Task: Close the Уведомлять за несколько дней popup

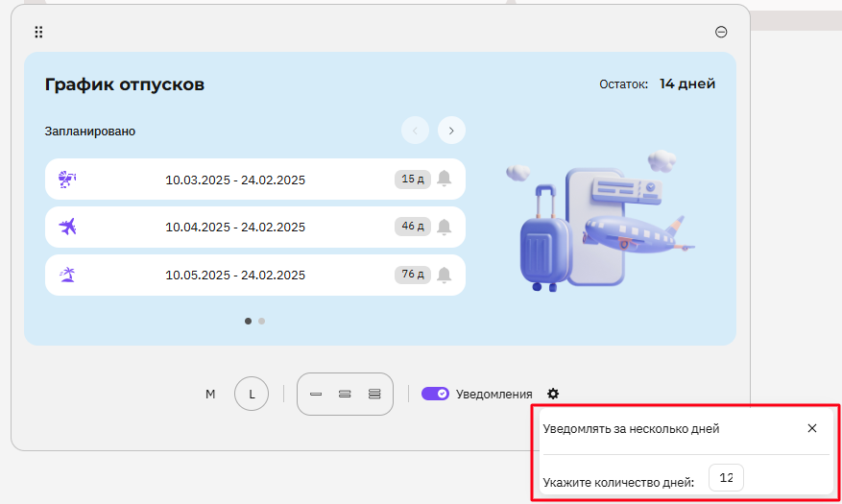Action: click(x=812, y=428)
